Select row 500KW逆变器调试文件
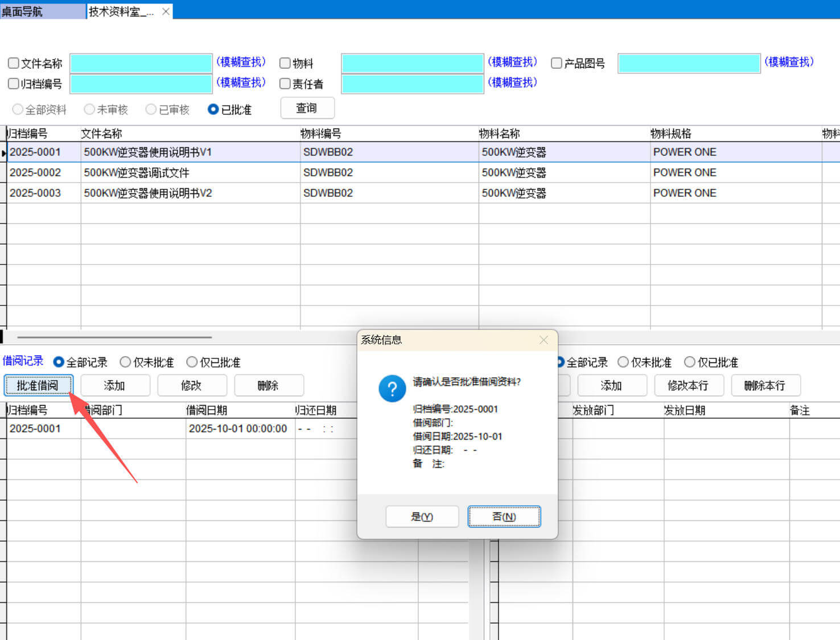The height and width of the screenshot is (640, 840). (x=137, y=172)
